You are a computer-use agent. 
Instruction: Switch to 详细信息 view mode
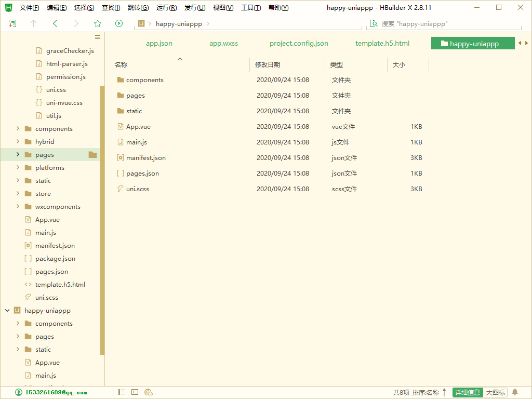pyautogui.click(x=468, y=393)
